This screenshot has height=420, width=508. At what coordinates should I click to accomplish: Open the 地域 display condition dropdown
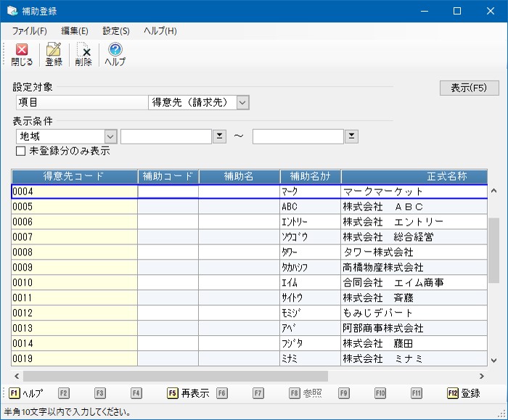110,136
